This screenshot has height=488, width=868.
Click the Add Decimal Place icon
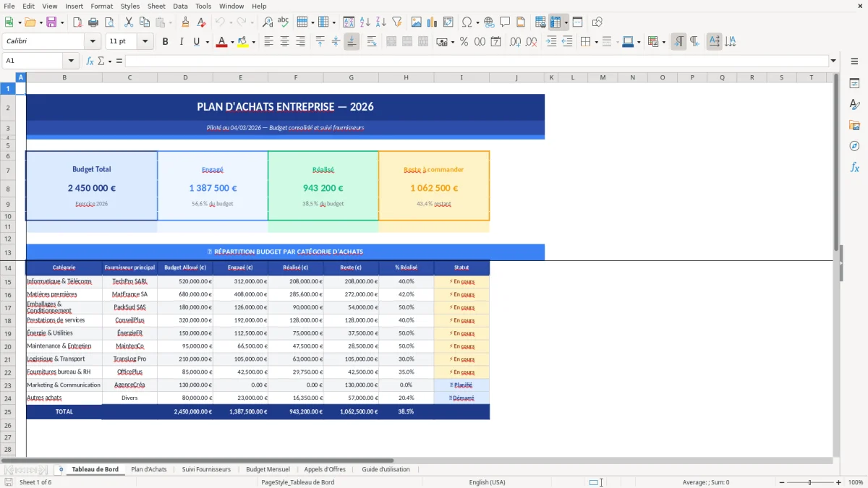point(515,42)
